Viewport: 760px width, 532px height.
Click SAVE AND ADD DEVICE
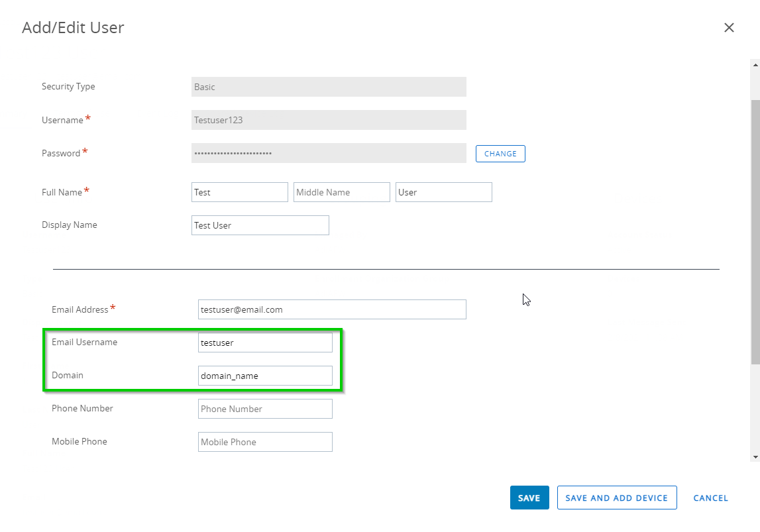click(x=616, y=498)
